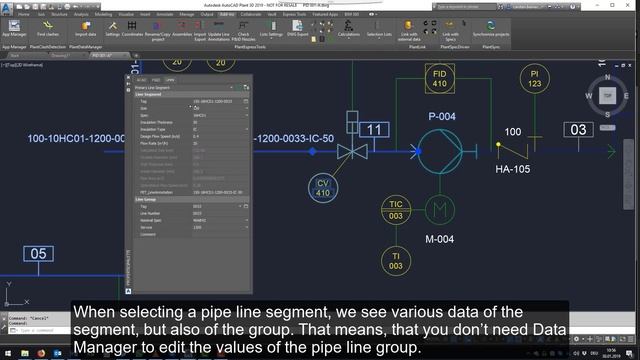
Task: Click the TOP face of the ViewCube
Action: (607, 96)
